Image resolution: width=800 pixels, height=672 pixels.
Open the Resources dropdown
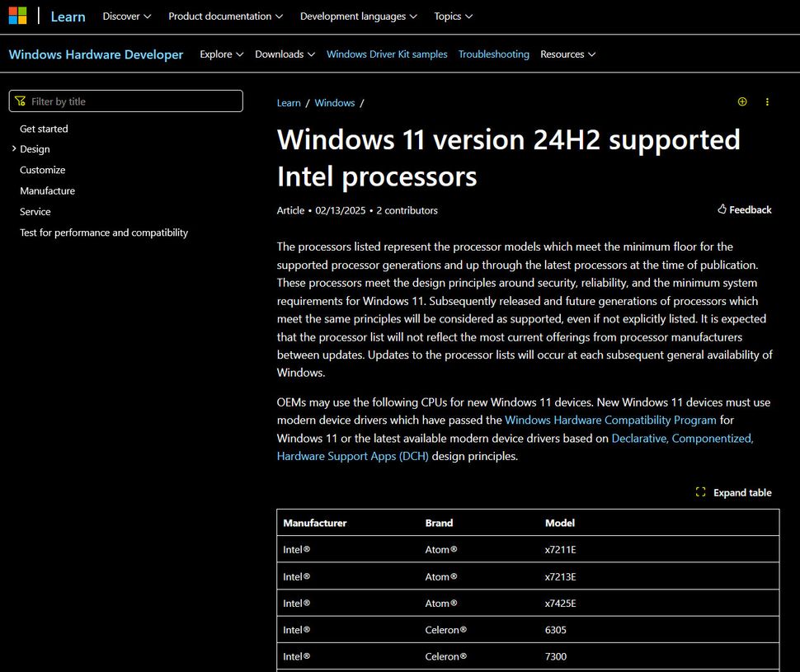tap(567, 54)
